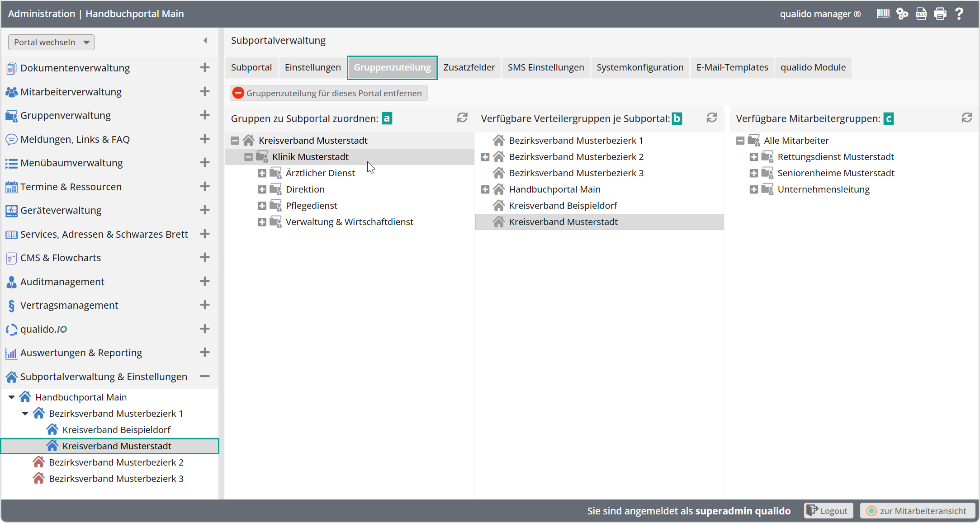Click the Auditmanagement person icon
Screen dimensions: 980x523
pyautogui.click(x=11, y=282)
